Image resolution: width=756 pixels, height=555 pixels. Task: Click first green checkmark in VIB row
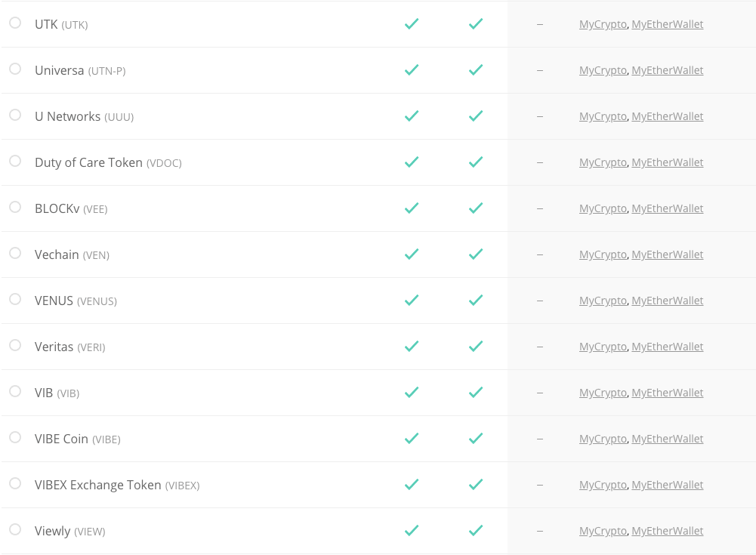click(x=412, y=393)
